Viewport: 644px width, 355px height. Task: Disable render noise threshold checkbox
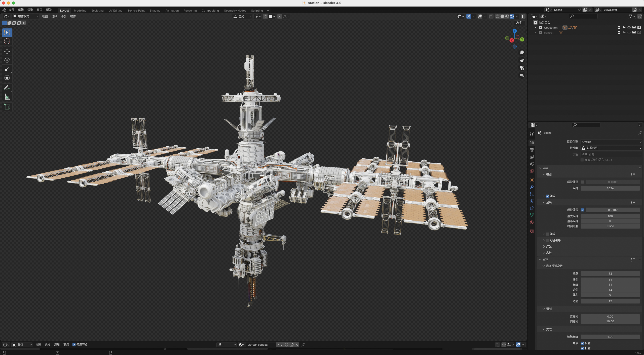pos(582,210)
